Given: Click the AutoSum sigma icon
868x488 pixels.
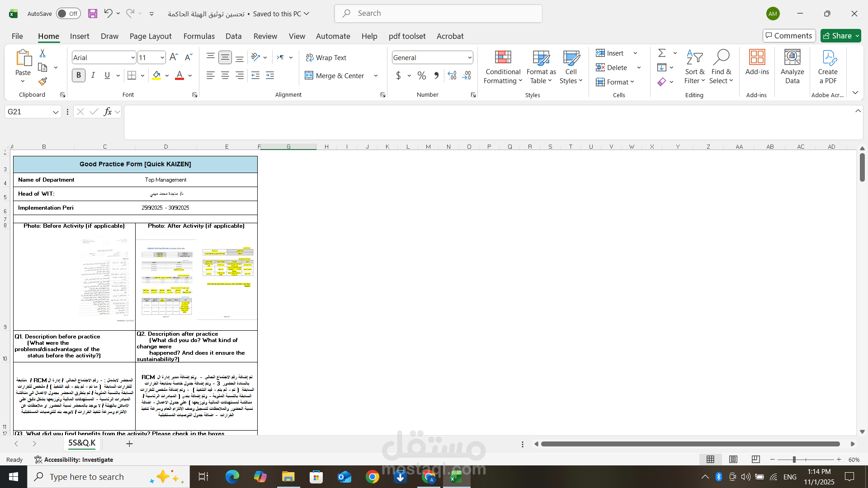Looking at the screenshot, I should click(x=662, y=53).
